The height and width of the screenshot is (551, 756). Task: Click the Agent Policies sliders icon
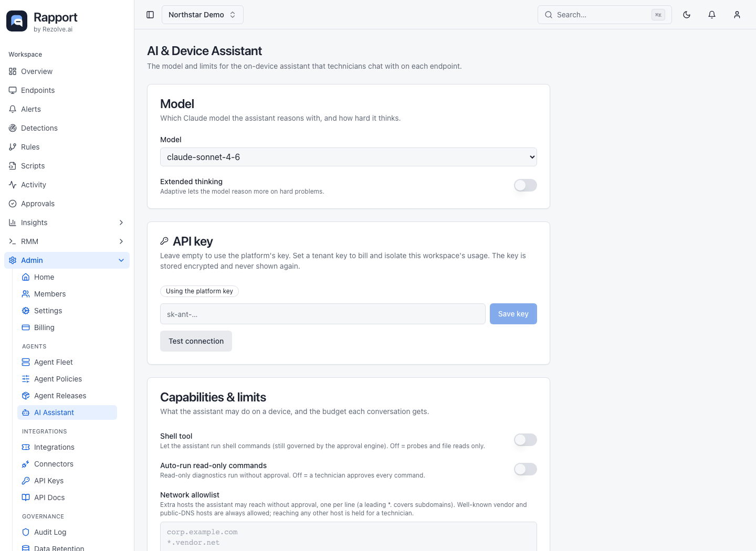pyautogui.click(x=26, y=379)
